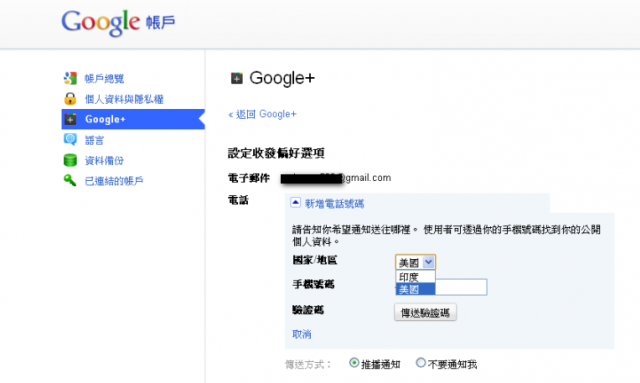Open 個人資料與隱私權 settings
The height and width of the screenshot is (383, 640).
click(x=124, y=99)
